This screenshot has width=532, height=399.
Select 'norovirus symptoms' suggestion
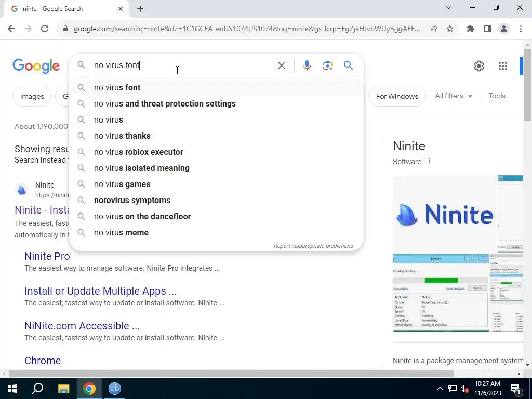(217, 200)
